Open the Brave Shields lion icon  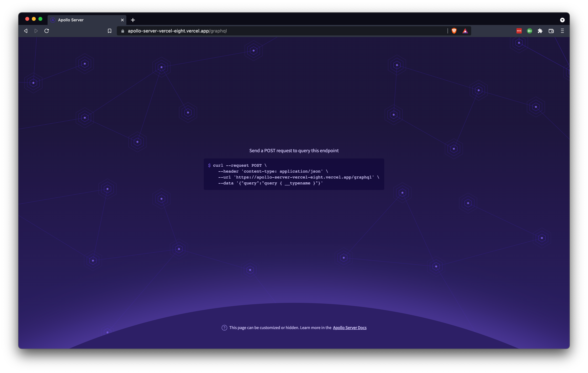454,31
